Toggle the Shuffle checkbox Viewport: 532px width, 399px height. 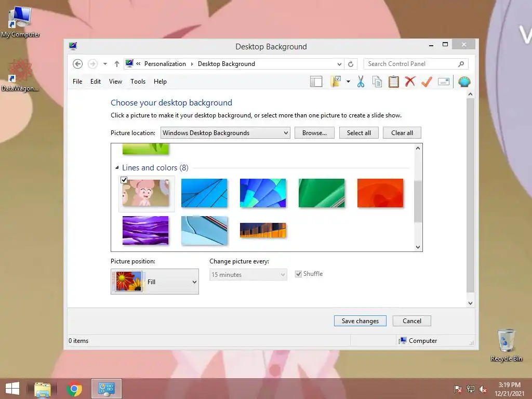pyautogui.click(x=298, y=274)
